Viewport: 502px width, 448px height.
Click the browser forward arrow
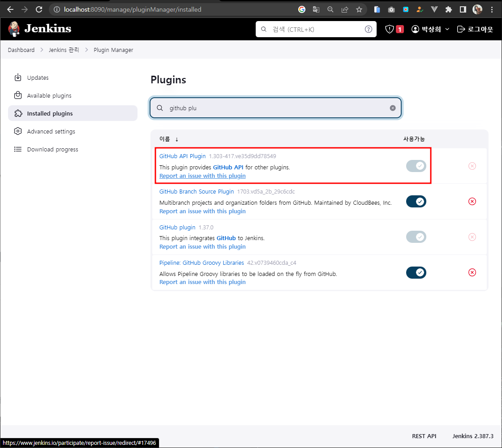(25, 9)
